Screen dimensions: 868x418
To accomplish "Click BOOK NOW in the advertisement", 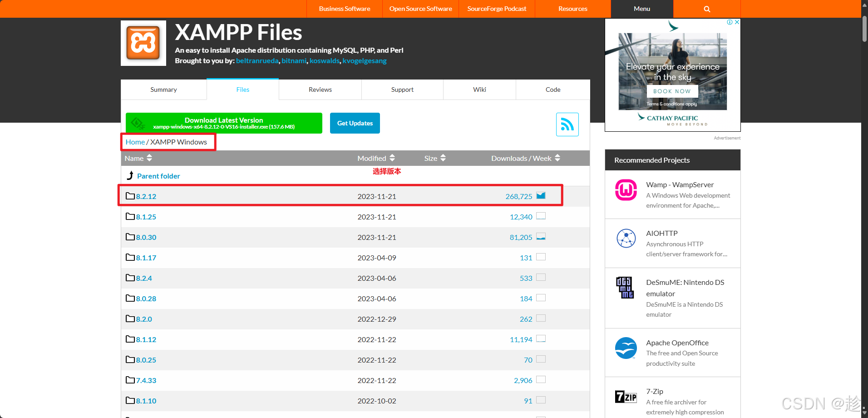I will 672,91.
